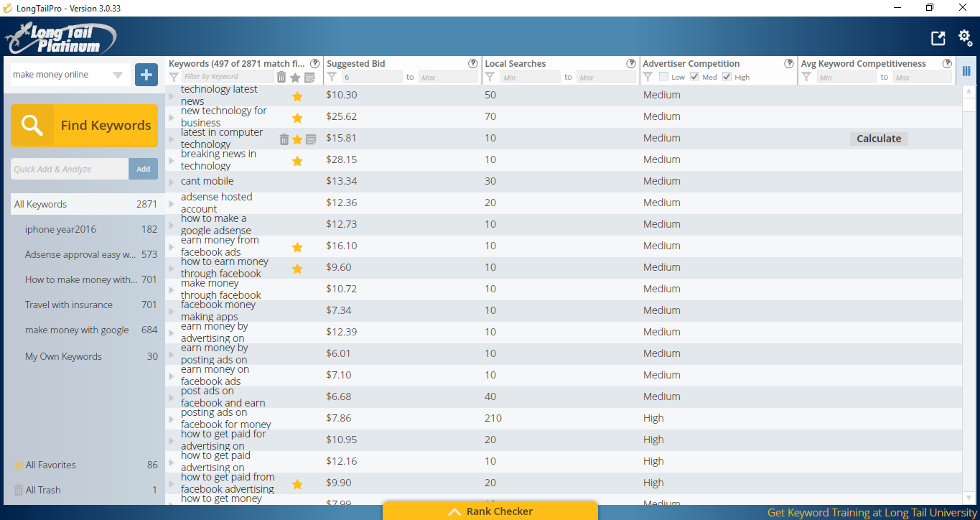Click Calculate for keyword competitiveness
Screen dimensions: 980x520
tap(879, 139)
